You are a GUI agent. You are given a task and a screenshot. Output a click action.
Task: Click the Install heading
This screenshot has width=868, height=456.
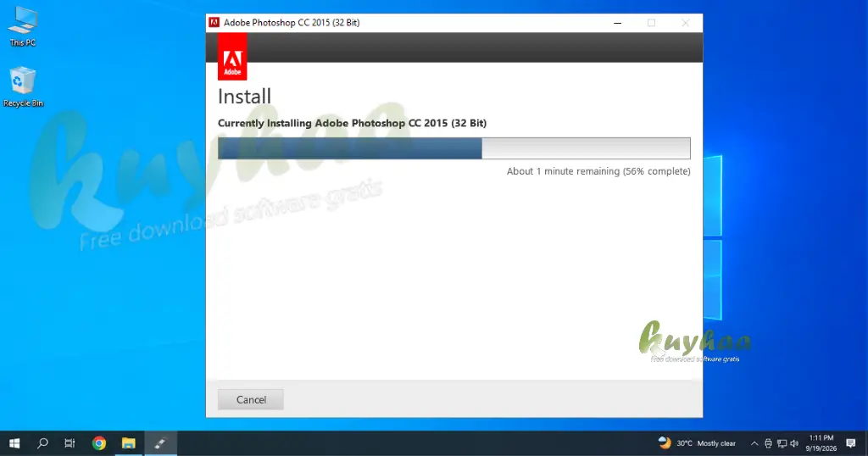(x=244, y=97)
